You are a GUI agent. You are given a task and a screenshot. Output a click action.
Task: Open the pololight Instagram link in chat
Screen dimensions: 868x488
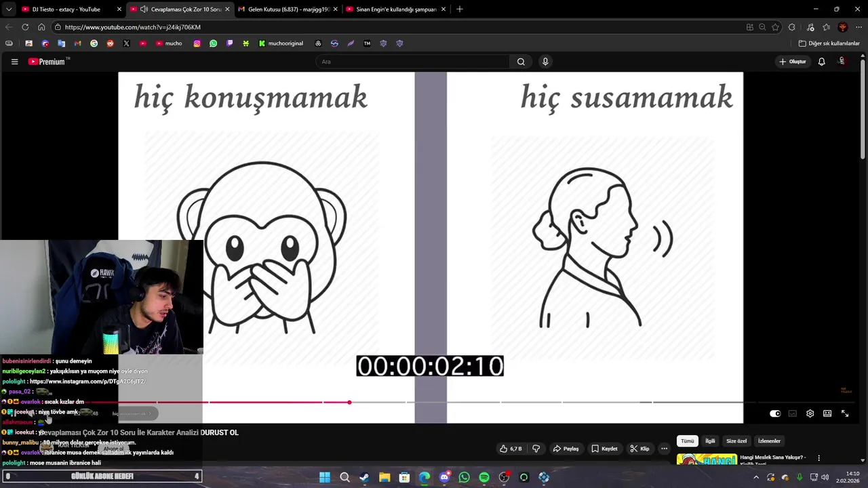coord(87,382)
